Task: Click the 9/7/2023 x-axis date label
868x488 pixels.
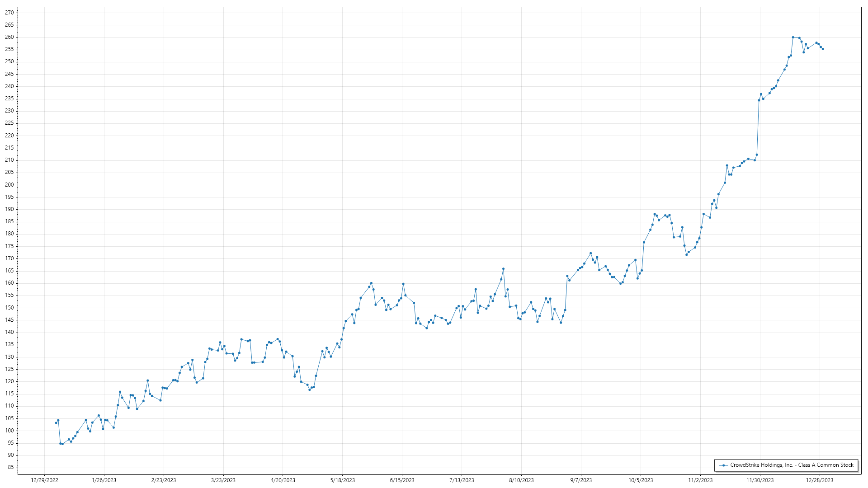Action: click(581, 480)
